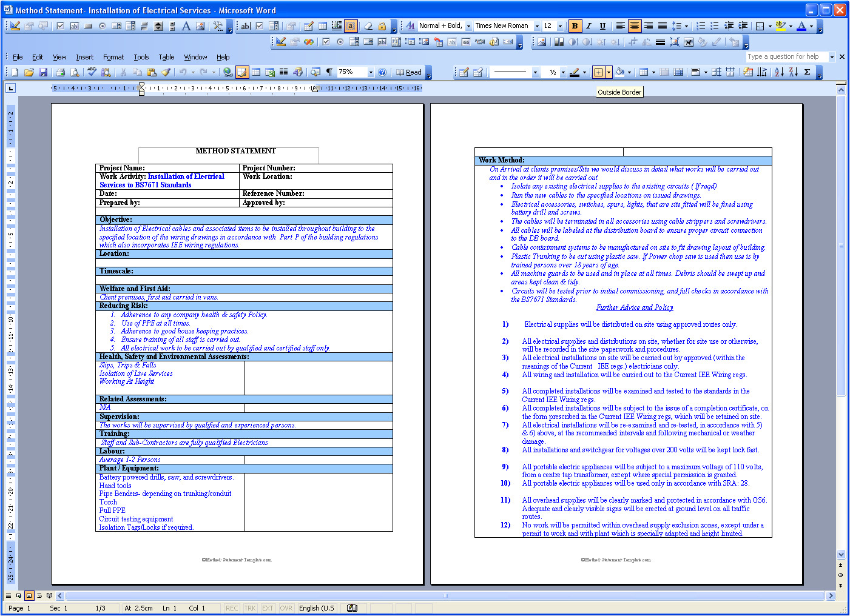Open the Format menu
850x616 pixels.
click(113, 56)
